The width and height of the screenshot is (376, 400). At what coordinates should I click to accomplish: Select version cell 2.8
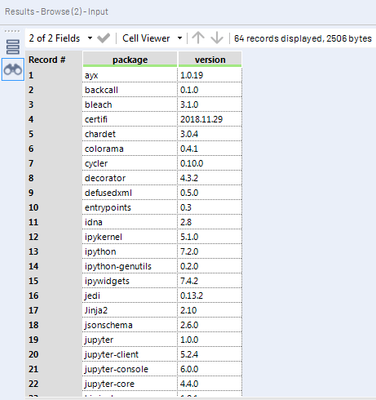[x=210, y=222]
